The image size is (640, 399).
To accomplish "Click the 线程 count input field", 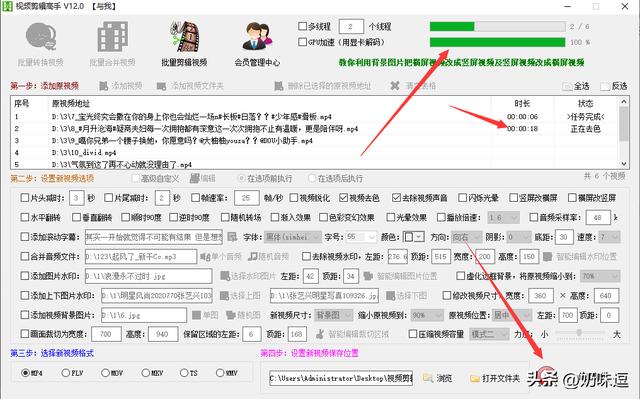I will (x=351, y=27).
